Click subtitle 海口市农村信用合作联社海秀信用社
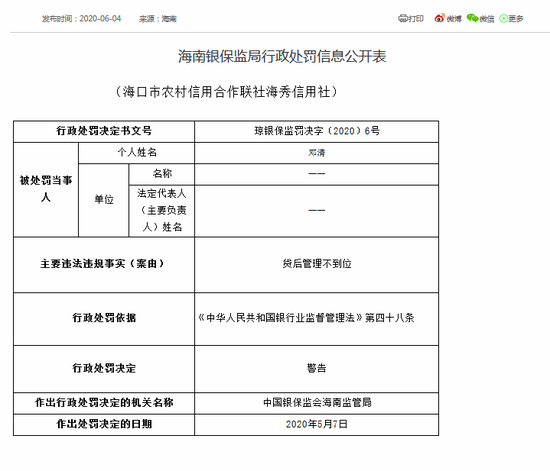 tap(227, 92)
